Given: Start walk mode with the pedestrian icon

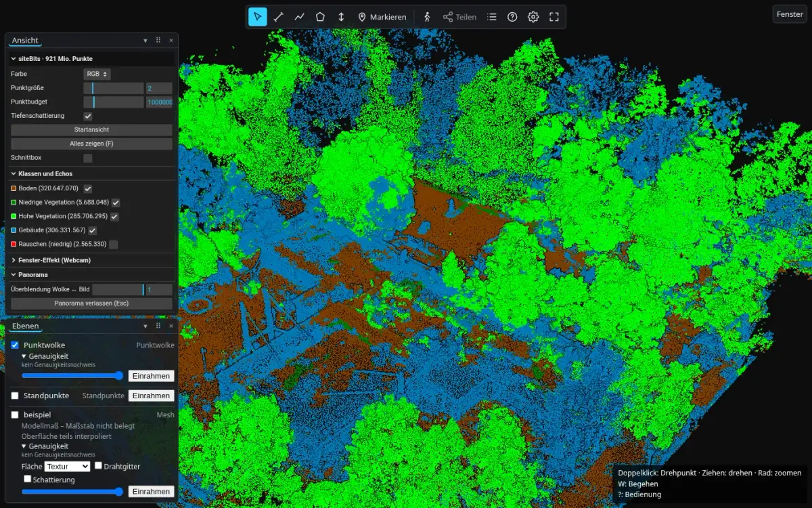Looking at the screenshot, I should click(x=427, y=17).
